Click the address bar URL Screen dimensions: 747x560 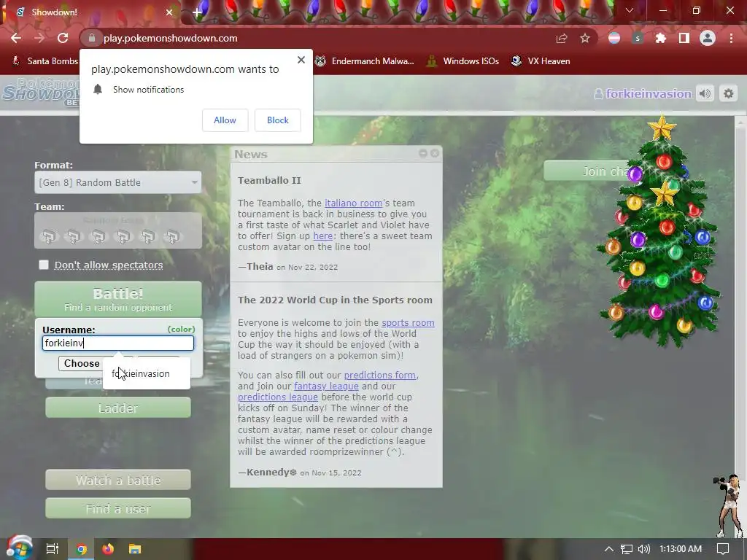coord(171,38)
